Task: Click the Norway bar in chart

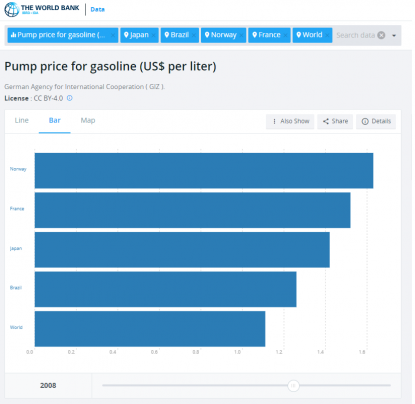Action: click(x=204, y=171)
